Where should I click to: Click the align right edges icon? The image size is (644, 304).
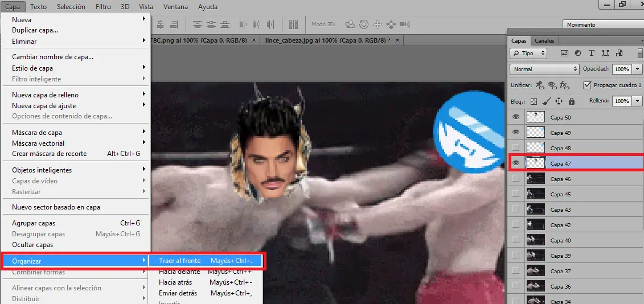[x=174, y=24]
